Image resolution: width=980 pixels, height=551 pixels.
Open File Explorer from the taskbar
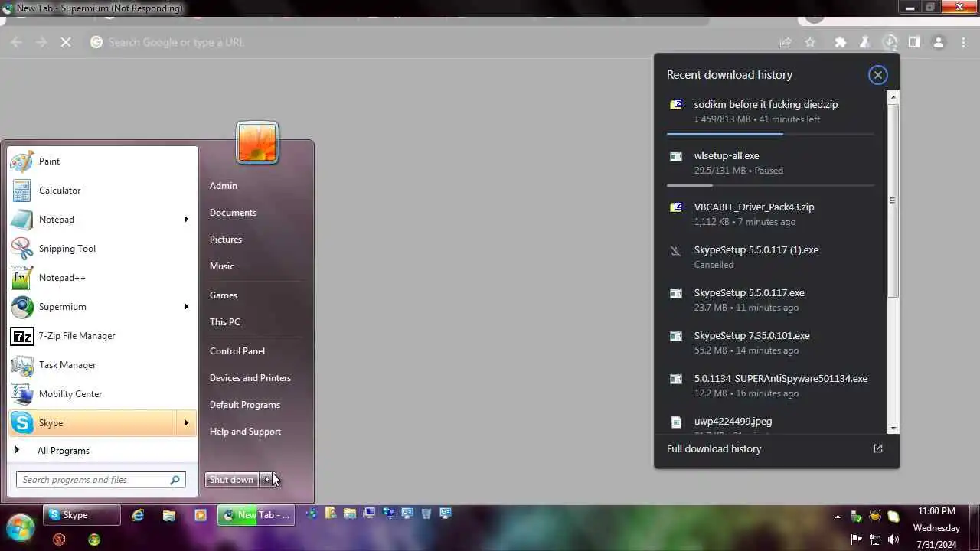click(169, 516)
